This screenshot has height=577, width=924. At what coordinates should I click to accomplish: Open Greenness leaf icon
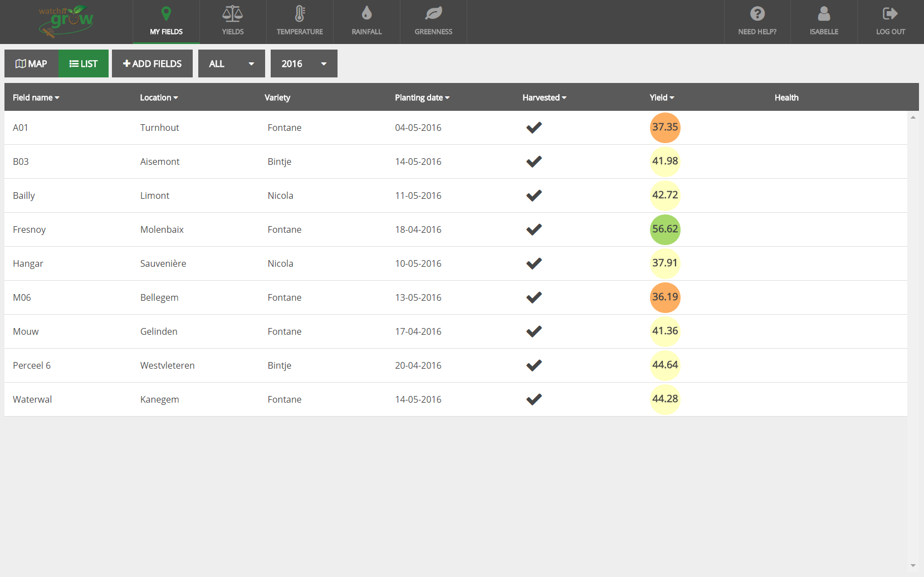click(x=433, y=13)
